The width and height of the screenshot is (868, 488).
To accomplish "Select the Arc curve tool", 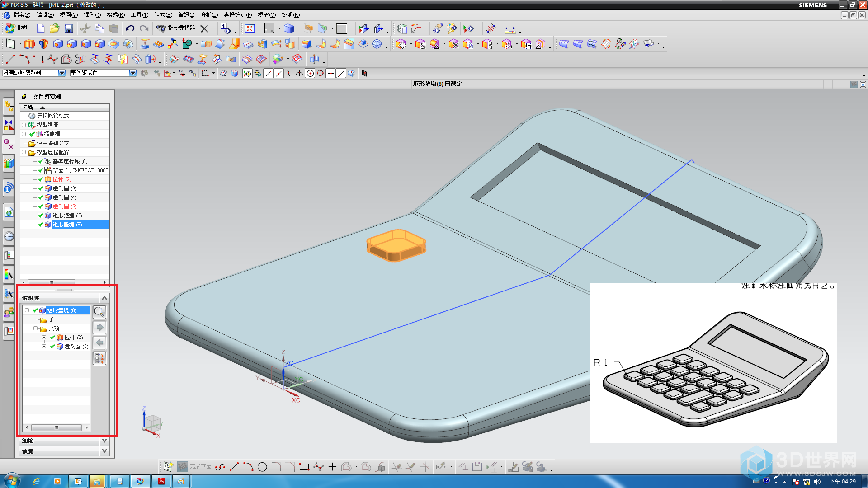I will point(24,59).
